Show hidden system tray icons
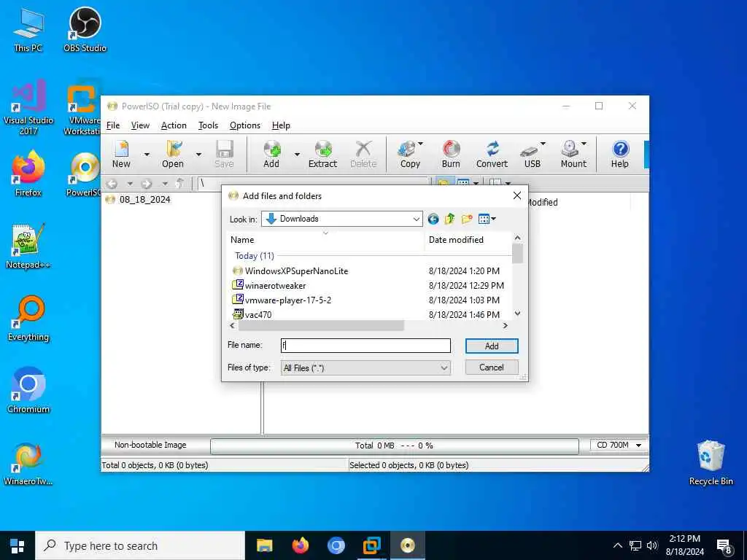The height and width of the screenshot is (560, 747). pyautogui.click(x=617, y=545)
